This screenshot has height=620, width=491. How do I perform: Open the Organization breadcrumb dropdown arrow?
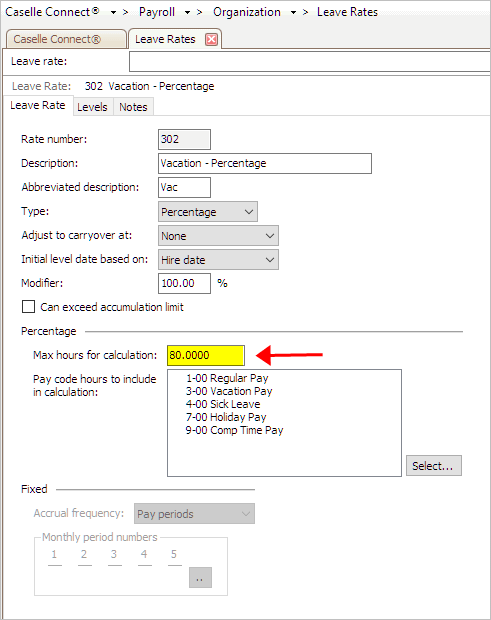[293, 13]
